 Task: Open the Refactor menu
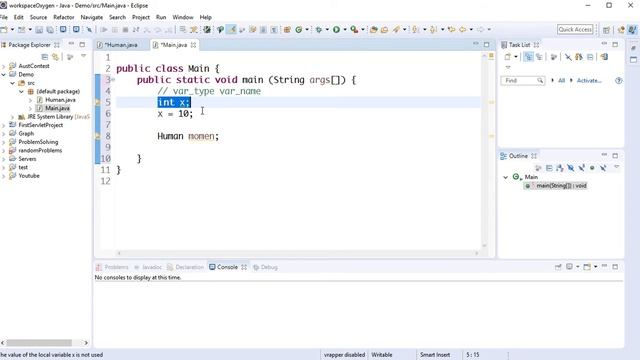click(x=64, y=17)
